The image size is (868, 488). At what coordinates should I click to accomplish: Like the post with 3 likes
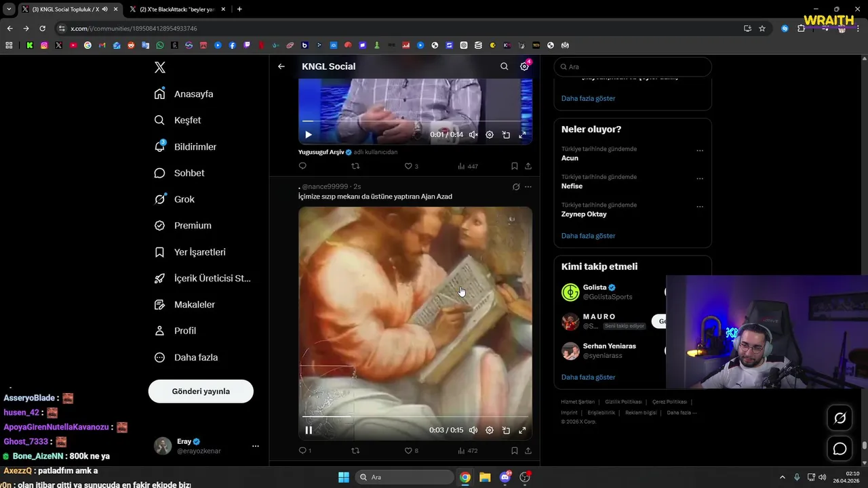[411, 166]
